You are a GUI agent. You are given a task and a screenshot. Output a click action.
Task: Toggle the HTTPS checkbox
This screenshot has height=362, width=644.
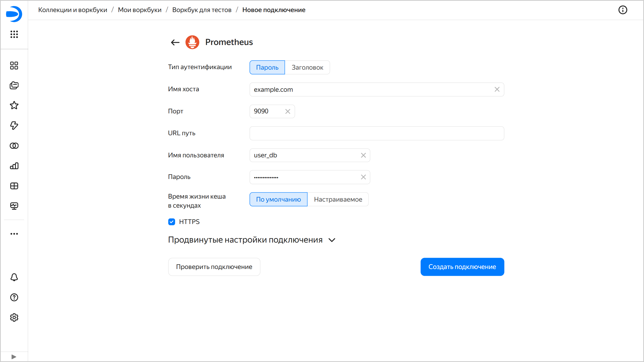coord(172,222)
